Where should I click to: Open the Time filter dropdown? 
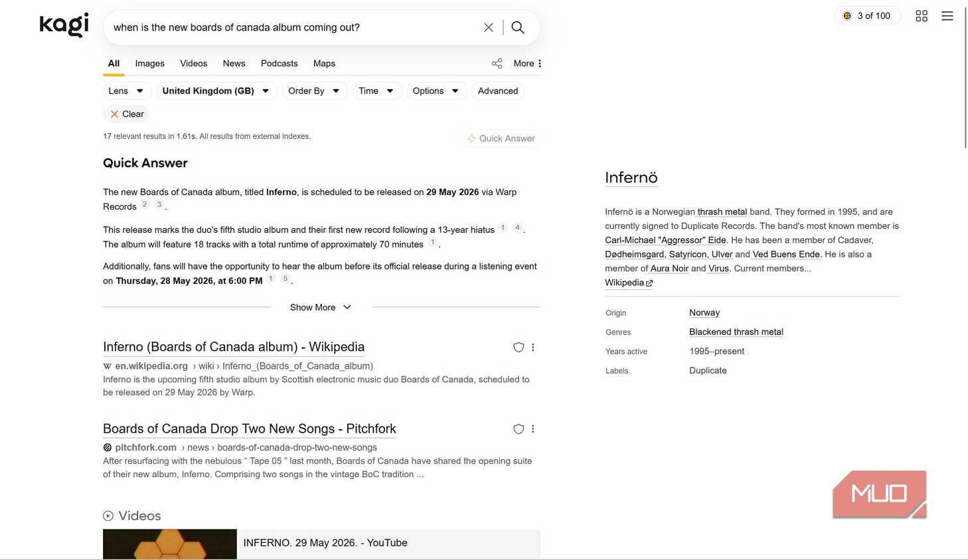376,91
